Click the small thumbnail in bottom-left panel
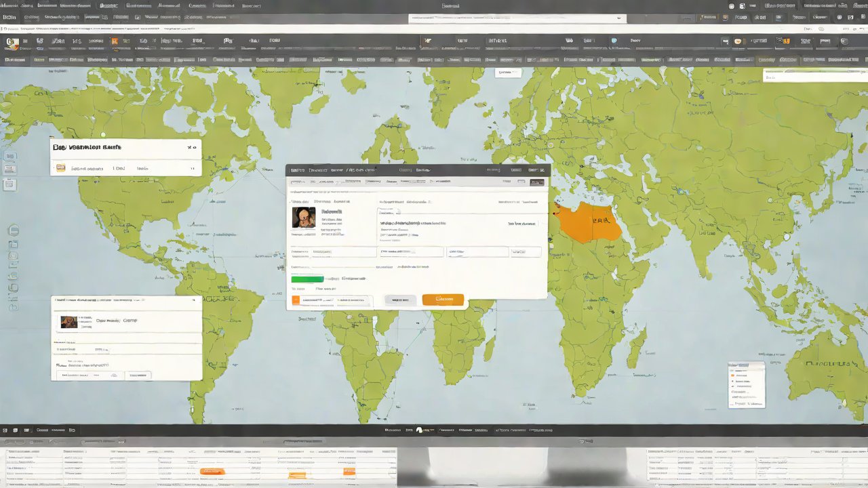This screenshot has height=488, width=868. pyautogui.click(x=69, y=322)
